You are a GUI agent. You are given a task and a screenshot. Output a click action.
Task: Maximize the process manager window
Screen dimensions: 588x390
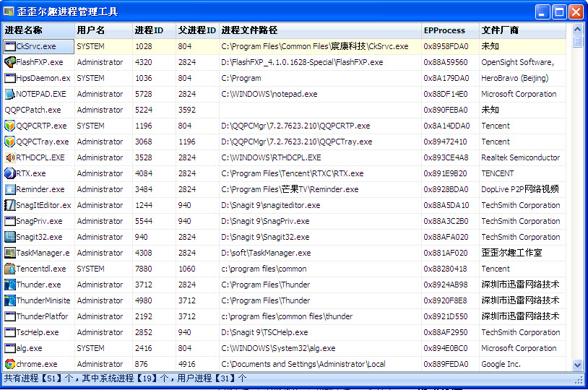pyautogui.click(x=559, y=12)
